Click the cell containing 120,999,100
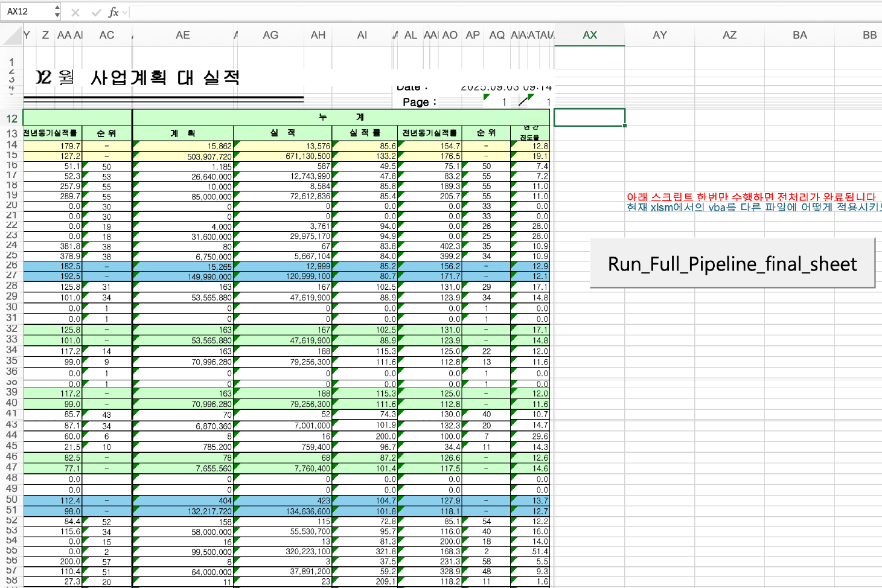Viewport: 882px width, 588px height. coord(283,276)
